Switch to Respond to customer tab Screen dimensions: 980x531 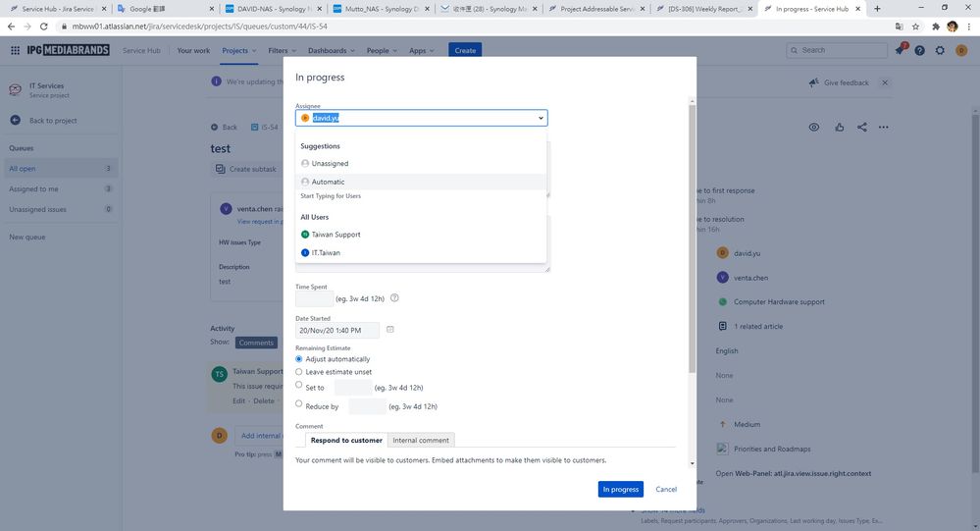[346, 441]
